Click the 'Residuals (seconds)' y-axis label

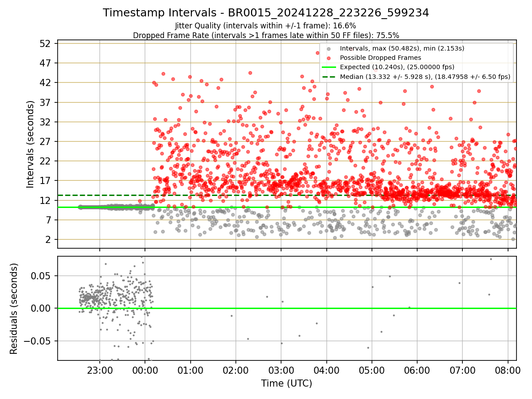click(14, 309)
